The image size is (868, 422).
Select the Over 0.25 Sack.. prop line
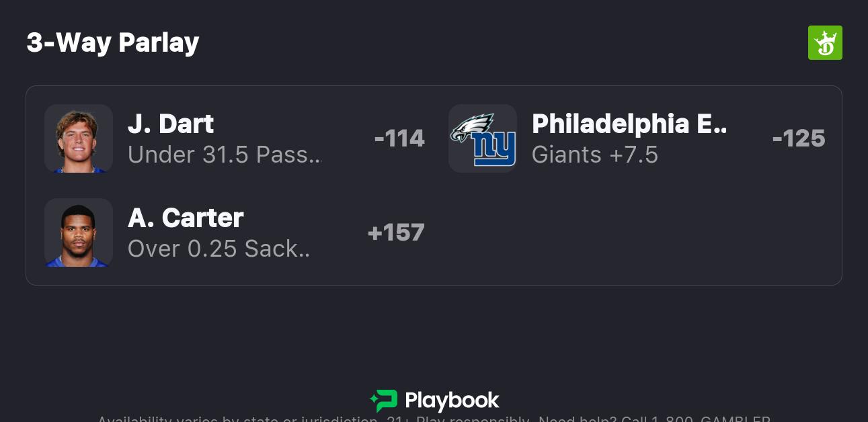tap(219, 249)
